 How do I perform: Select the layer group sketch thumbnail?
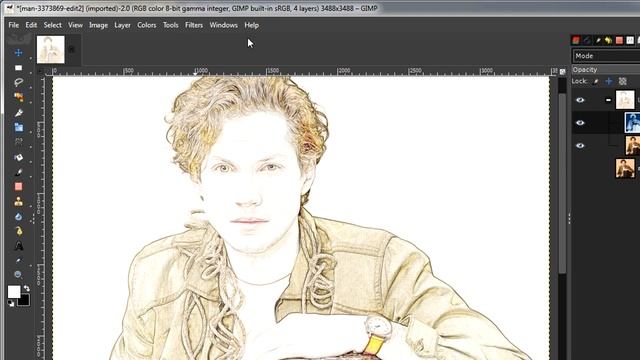tap(625, 100)
